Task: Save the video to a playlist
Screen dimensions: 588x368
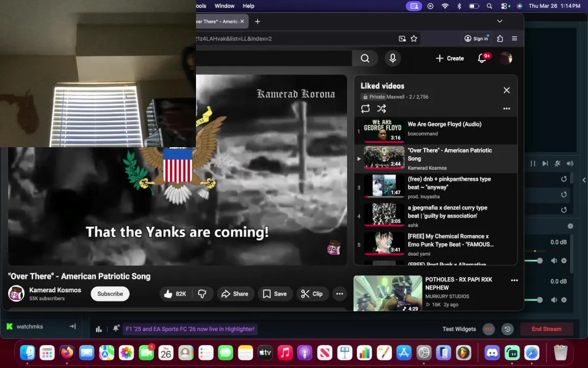Action: click(x=275, y=294)
